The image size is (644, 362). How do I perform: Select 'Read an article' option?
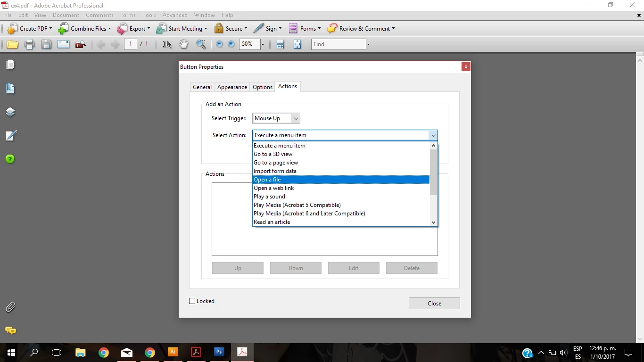pos(341,222)
